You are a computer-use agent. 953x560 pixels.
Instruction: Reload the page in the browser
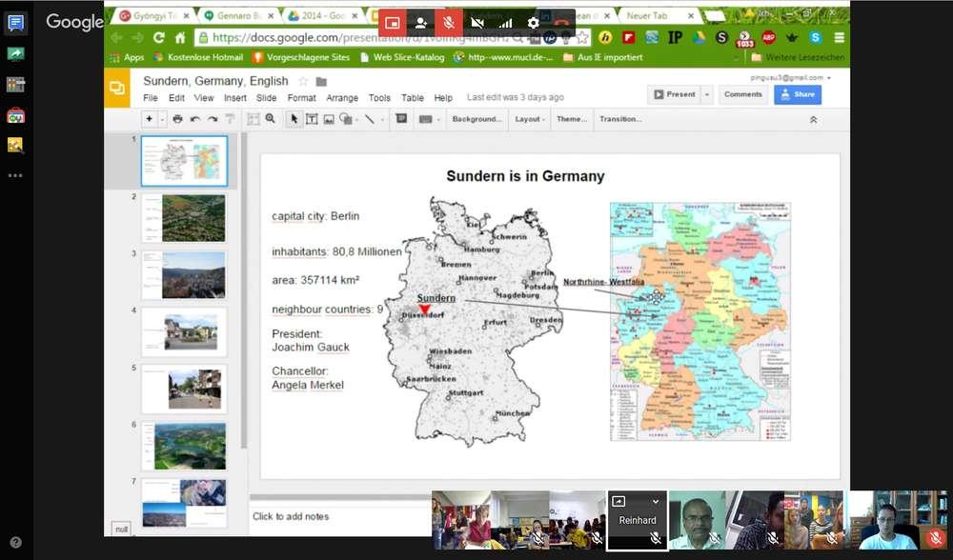click(159, 38)
